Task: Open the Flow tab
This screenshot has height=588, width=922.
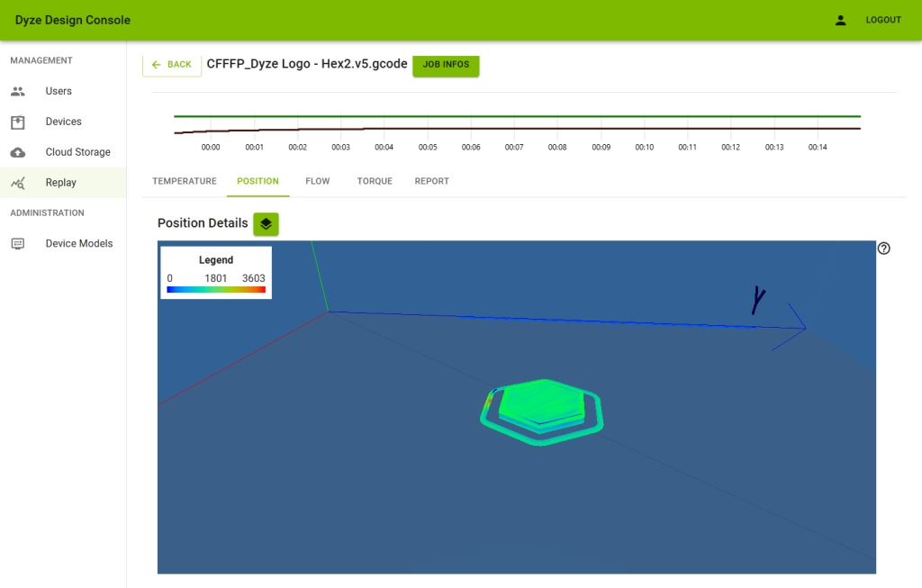Action: click(317, 181)
